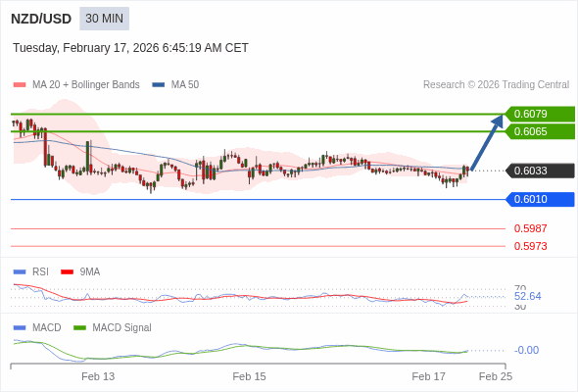Click the 0.5973 support level value

530,246
